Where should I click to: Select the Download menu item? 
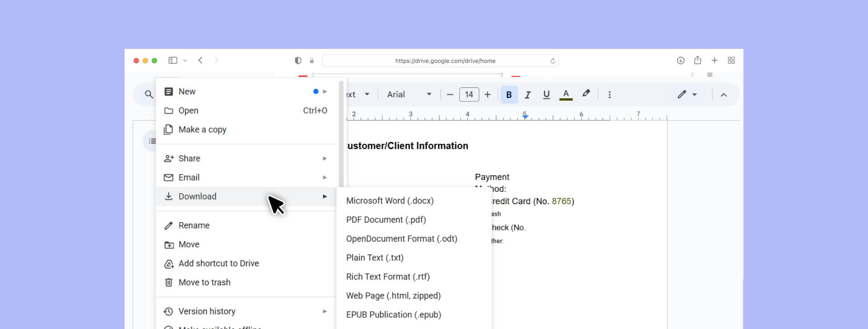pyautogui.click(x=246, y=196)
